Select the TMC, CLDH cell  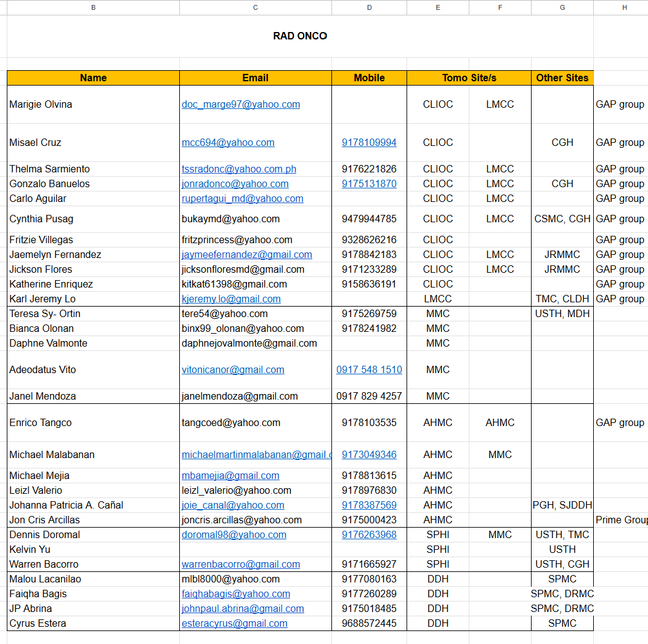point(562,299)
